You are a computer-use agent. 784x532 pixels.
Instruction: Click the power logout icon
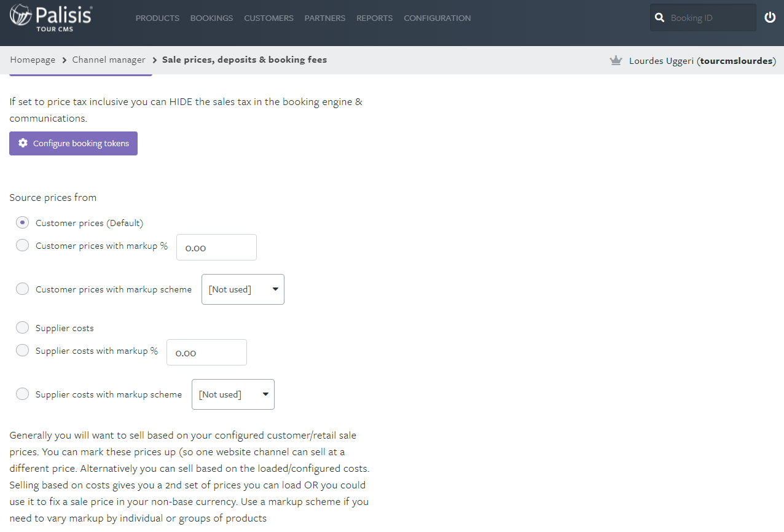(x=770, y=17)
